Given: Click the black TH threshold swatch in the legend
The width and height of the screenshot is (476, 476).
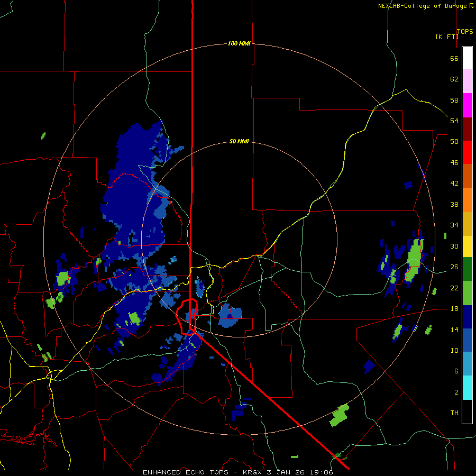Looking at the screenshot, I should (467, 411).
